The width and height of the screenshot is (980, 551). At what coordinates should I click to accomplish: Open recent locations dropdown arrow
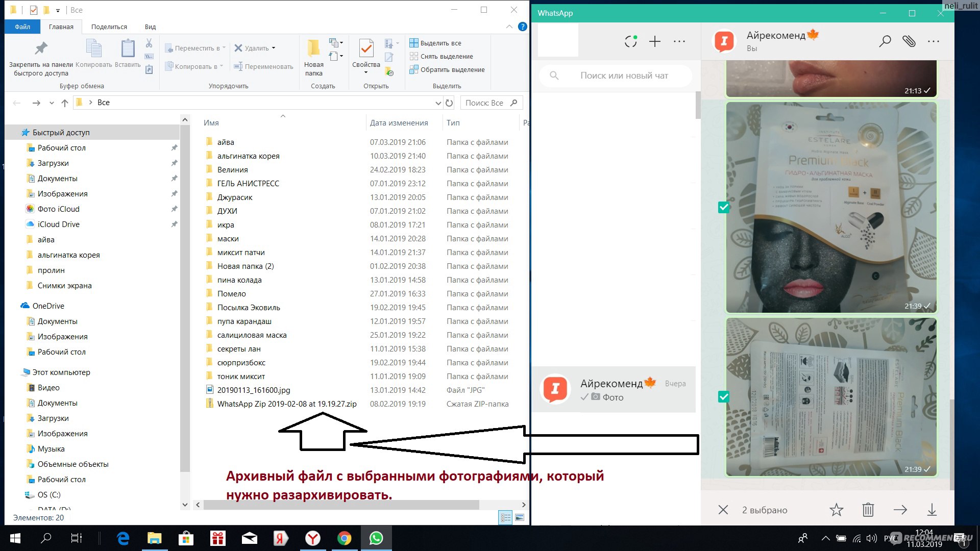[x=52, y=103]
